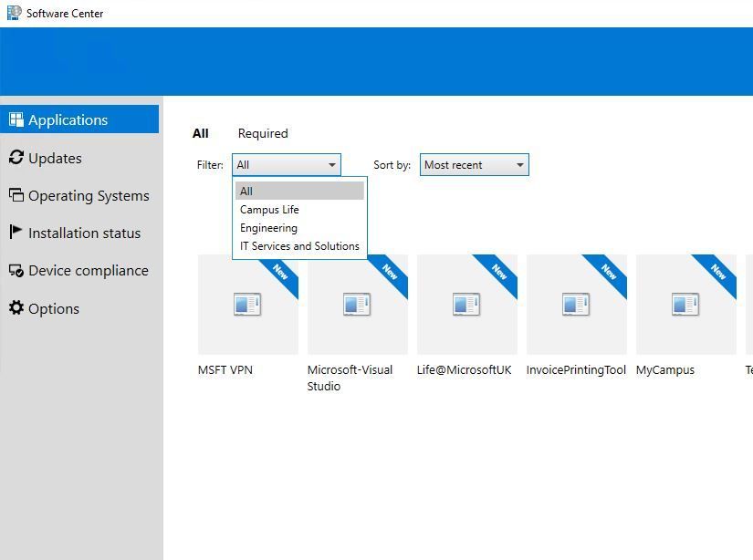Choose All in the Filter list
The height and width of the screenshot is (560, 753).
[299, 191]
